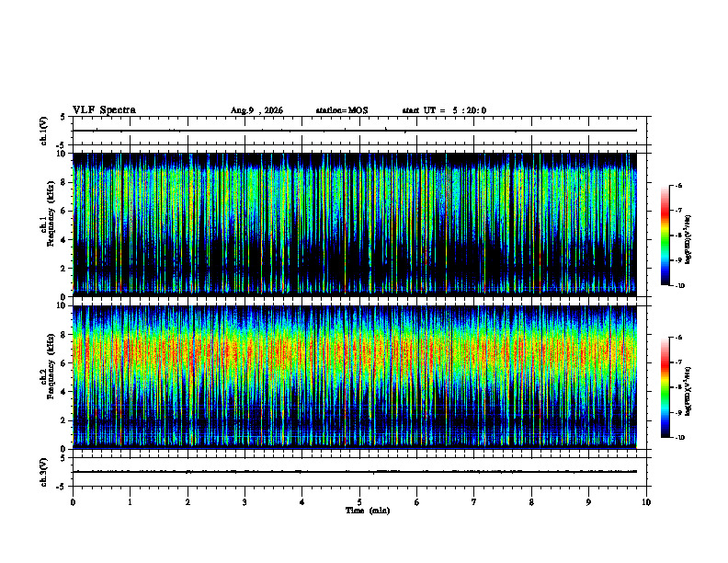Click inside the ch.1 spectrogram panel

(355, 224)
